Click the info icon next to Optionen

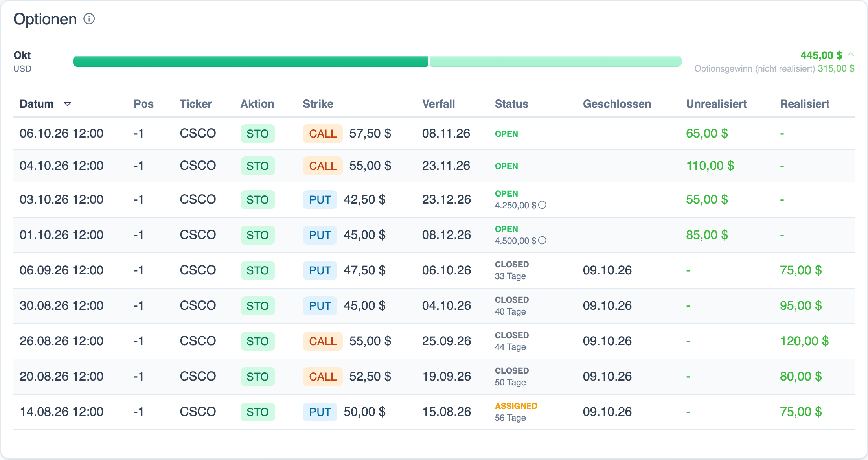click(x=89, y=19)
